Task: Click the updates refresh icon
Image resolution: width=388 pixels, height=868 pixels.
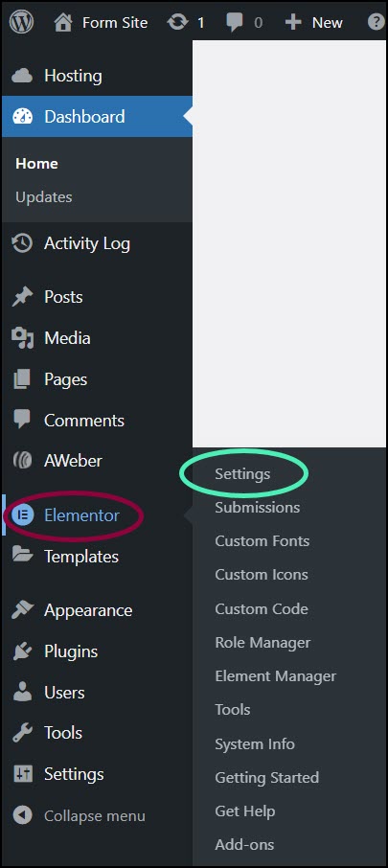Action: coord(177,22)
